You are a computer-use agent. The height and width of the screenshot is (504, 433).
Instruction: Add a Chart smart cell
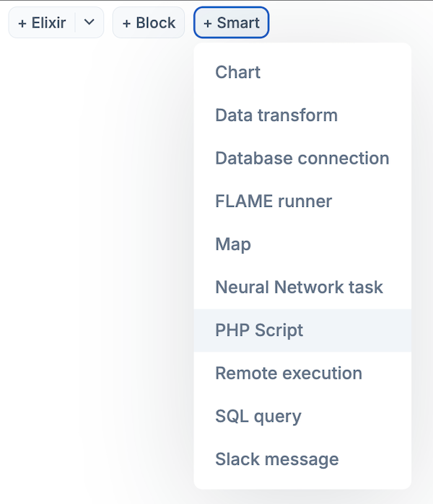tap(237, 72)
